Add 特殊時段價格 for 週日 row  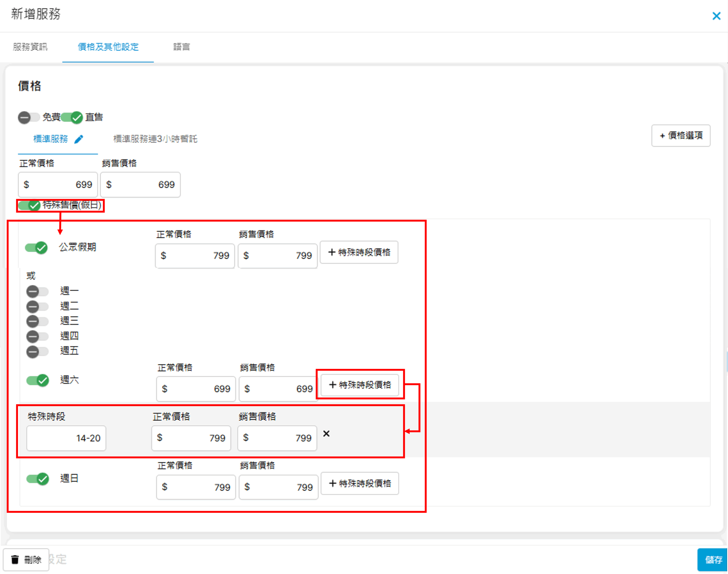pos(360,483)
